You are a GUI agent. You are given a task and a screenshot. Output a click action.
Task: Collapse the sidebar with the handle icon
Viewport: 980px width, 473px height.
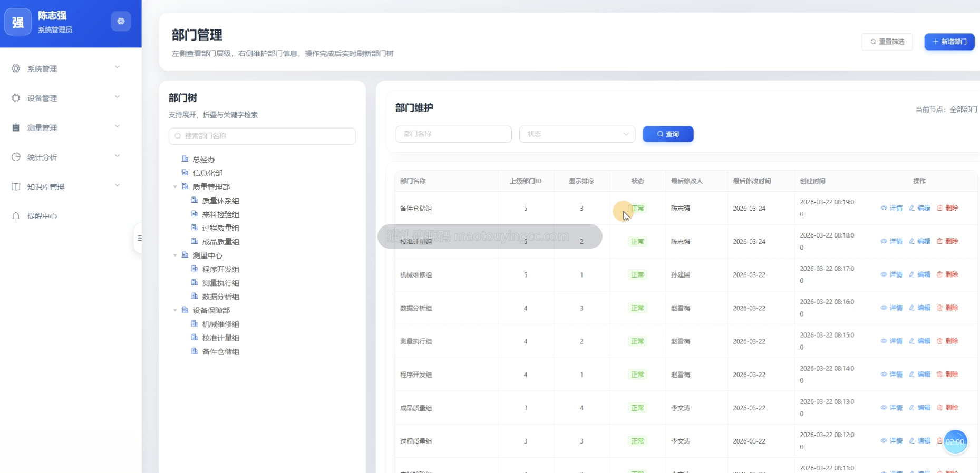click(139, 238)
